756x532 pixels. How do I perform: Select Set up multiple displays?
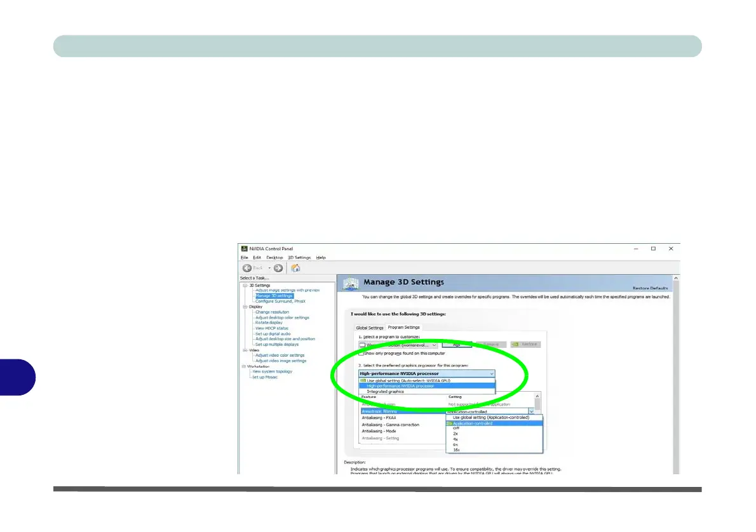[x=277, y=345]
